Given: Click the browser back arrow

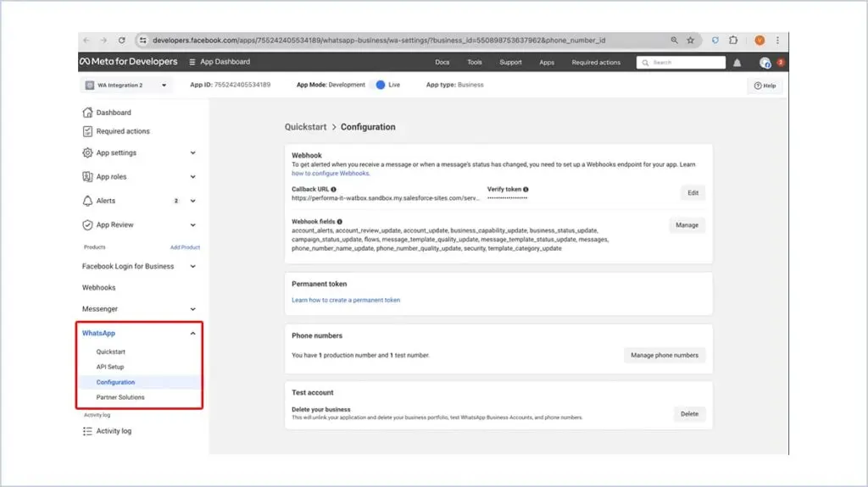Looking at the screenshot, I should tap(86, 41).
